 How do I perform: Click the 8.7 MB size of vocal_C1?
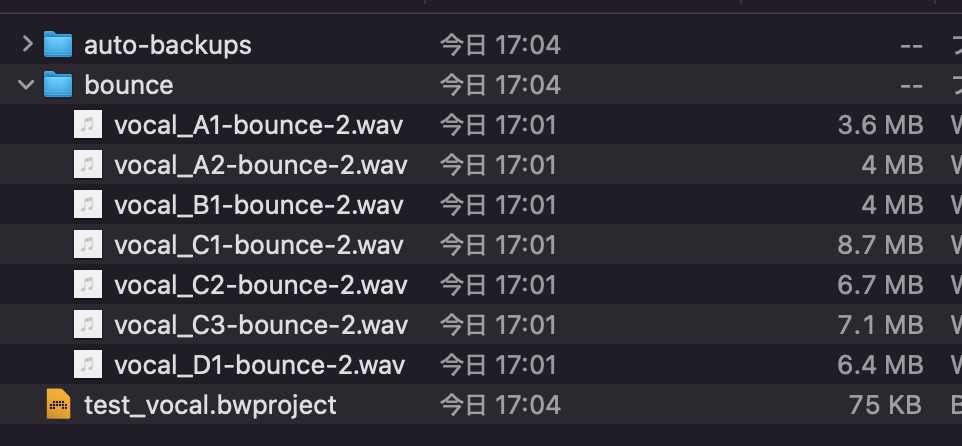point(880,245)
